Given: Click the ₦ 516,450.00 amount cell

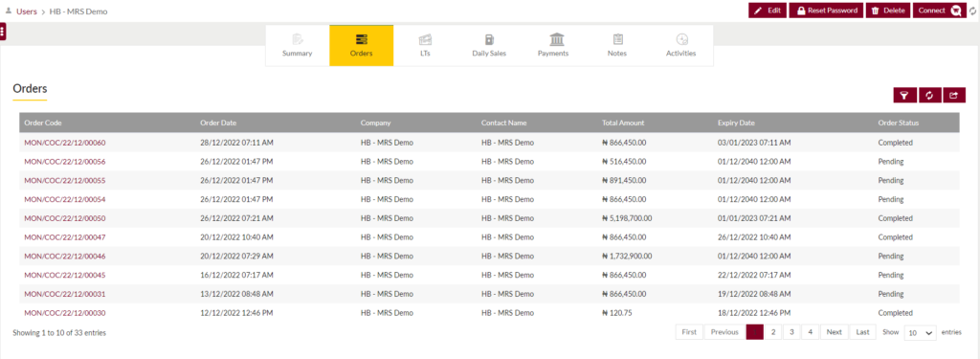Looking at the screenshot, I should pyautogui.click(x=624, y=162).
